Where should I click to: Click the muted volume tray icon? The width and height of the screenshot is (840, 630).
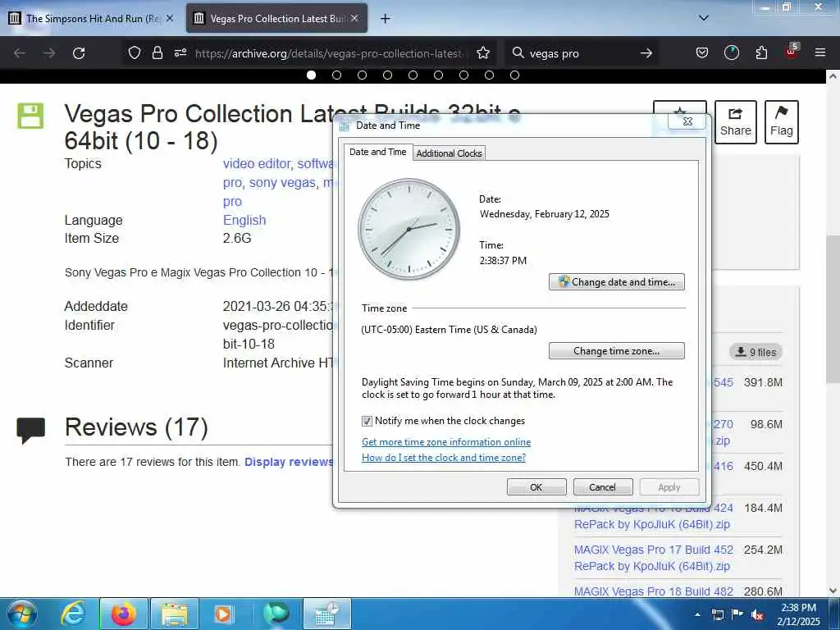click(757, 614)
